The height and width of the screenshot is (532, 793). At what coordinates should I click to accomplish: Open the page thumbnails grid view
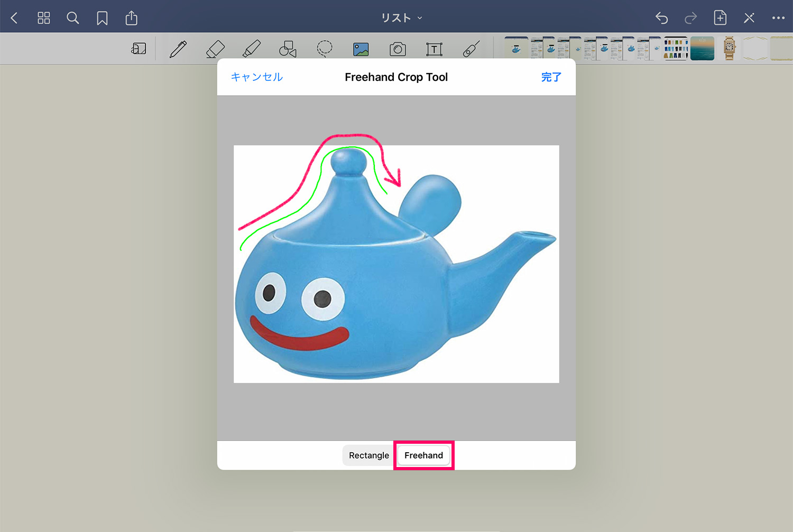click(x=44, y=18)
